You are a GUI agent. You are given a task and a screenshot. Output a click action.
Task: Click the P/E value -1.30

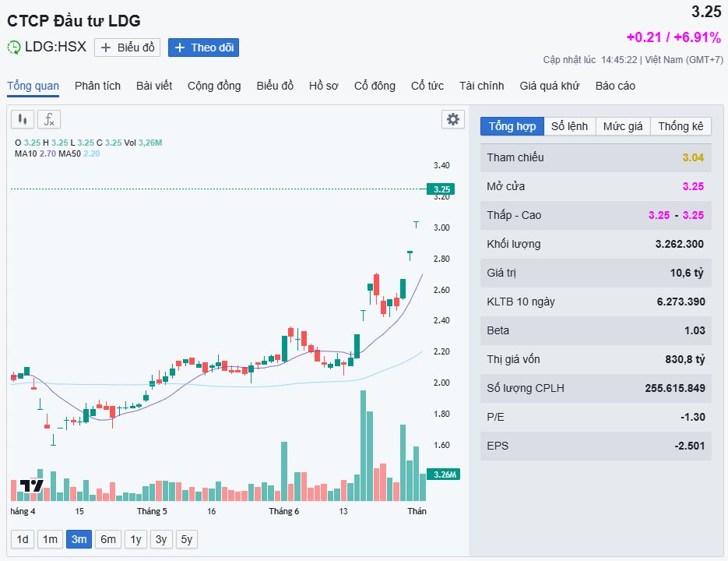pos(693,417)
